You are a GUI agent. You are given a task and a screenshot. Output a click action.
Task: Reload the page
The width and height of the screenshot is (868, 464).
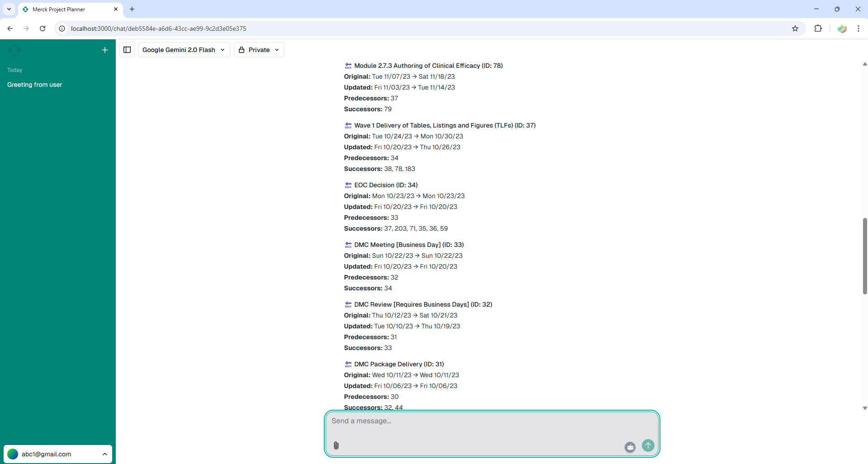pos(43,28)
